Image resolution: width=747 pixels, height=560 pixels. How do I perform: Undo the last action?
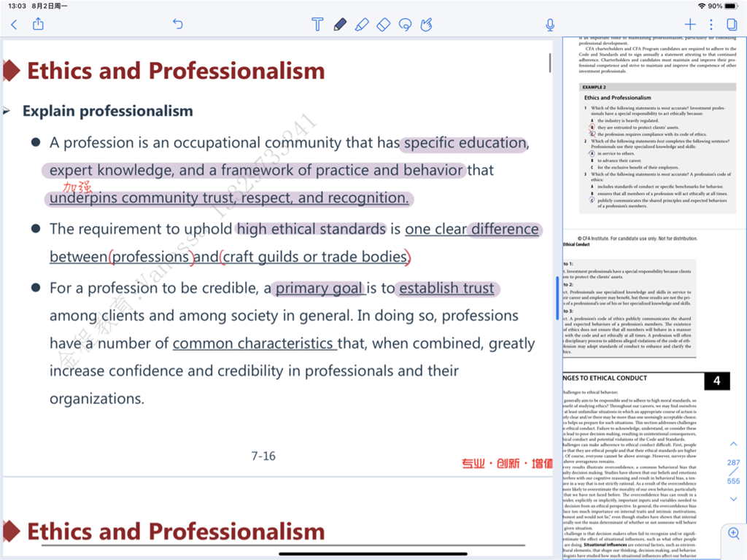[x=177, y=25]
